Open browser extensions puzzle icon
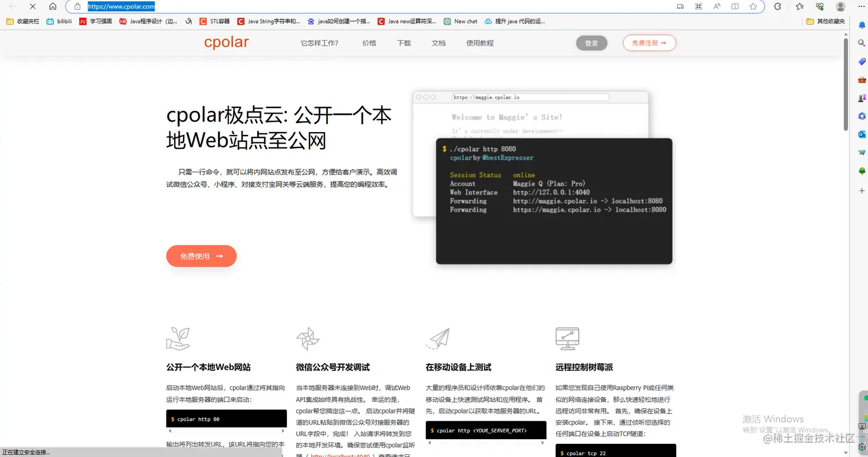Viewport: 868px width, 457px height. (x=777, y=6)
